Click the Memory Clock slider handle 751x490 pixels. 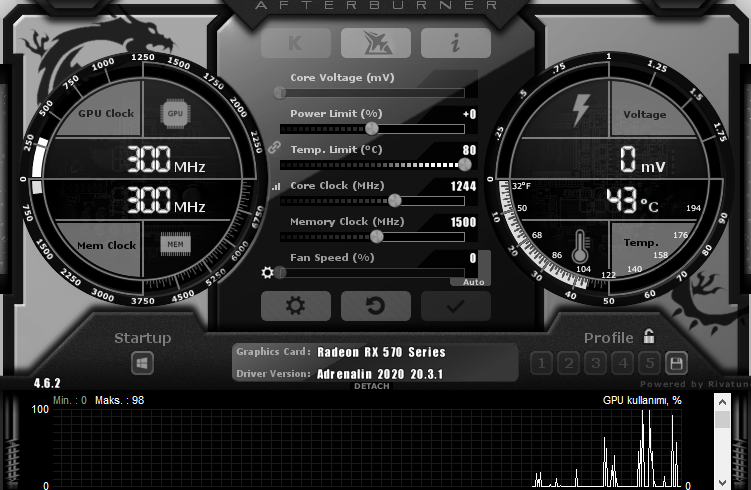377,236
